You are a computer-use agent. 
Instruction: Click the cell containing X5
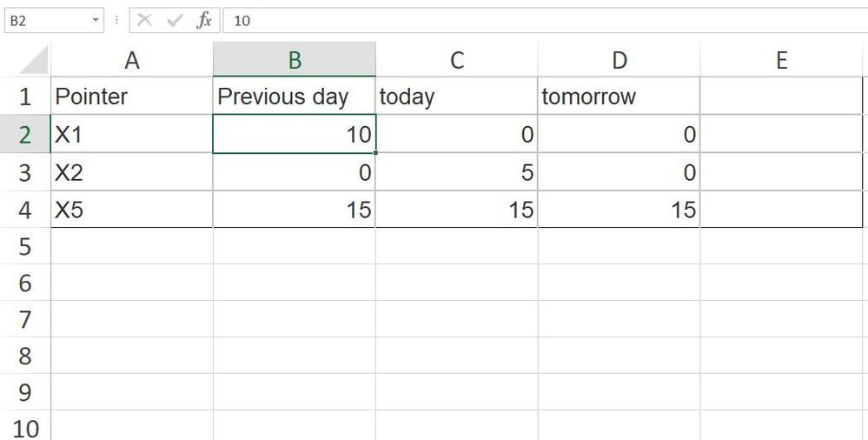[131, 210]
